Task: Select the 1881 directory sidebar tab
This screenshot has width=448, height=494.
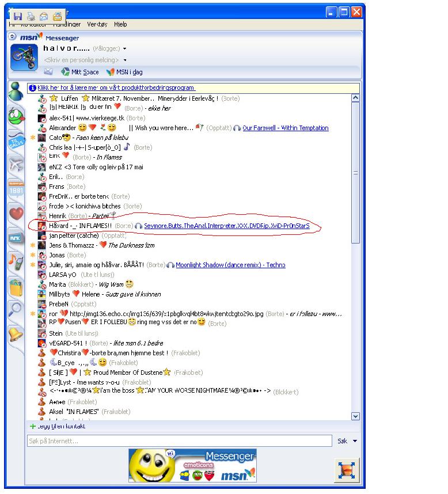Action: (x=16, y=189)
